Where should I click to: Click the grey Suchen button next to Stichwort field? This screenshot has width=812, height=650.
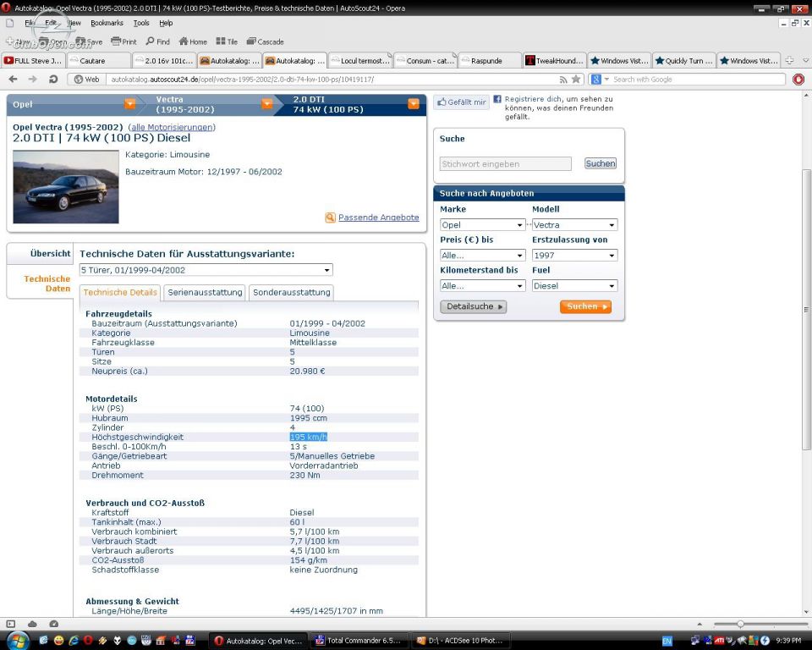(x=601, y=164)
